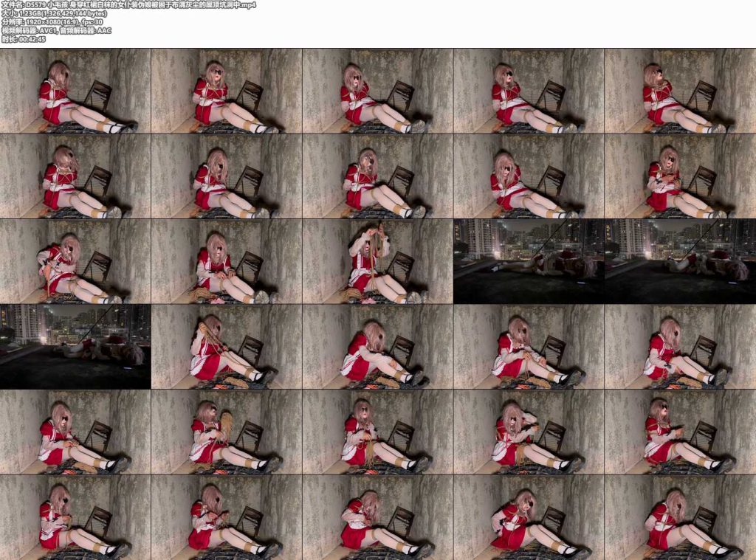Open second thumbnail in the top row
This screenshot has width=756, height=560.
point(227,91)
